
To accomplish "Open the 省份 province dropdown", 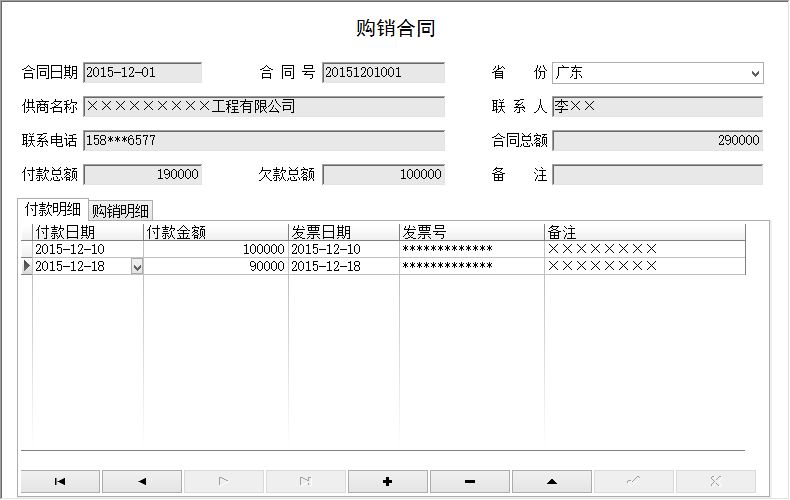I will coord(755,74).
